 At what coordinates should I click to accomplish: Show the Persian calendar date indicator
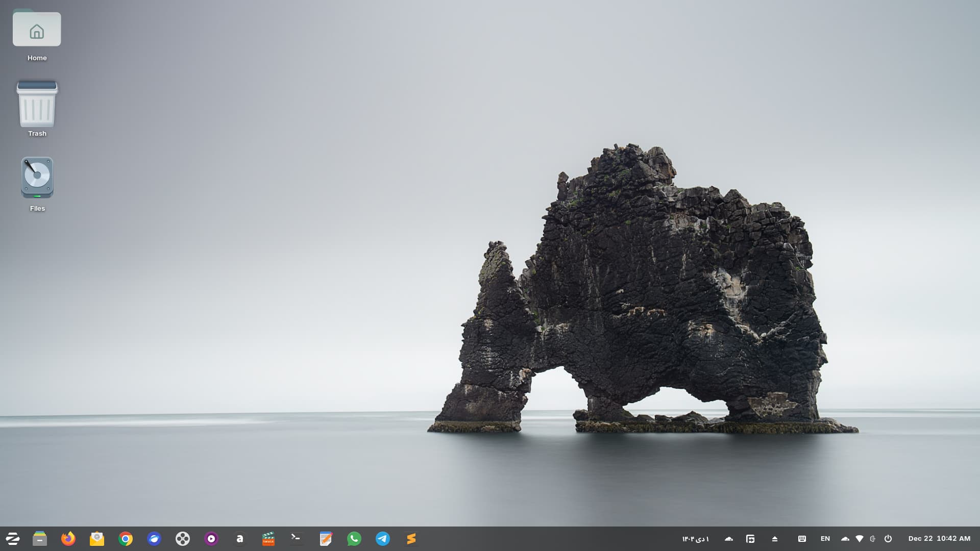coord(695,539)
